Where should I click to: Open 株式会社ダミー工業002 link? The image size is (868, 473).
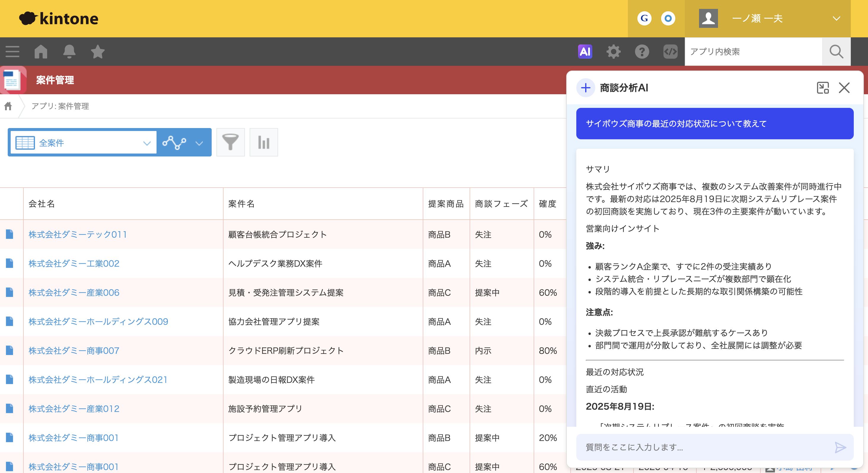coord(74,263)
